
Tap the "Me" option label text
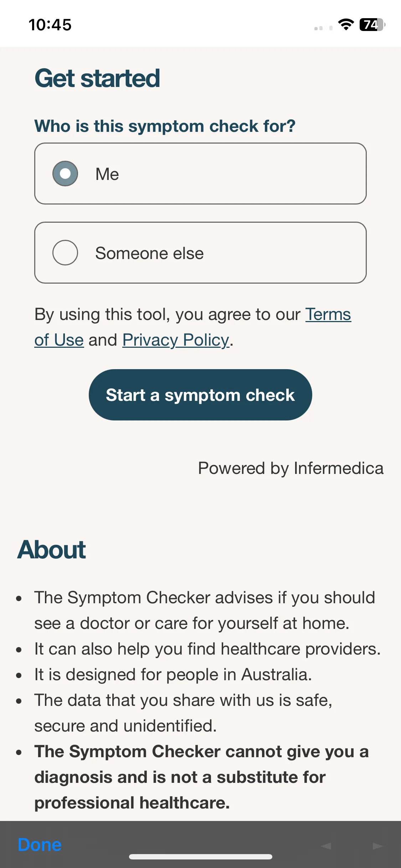coord(107,174)
